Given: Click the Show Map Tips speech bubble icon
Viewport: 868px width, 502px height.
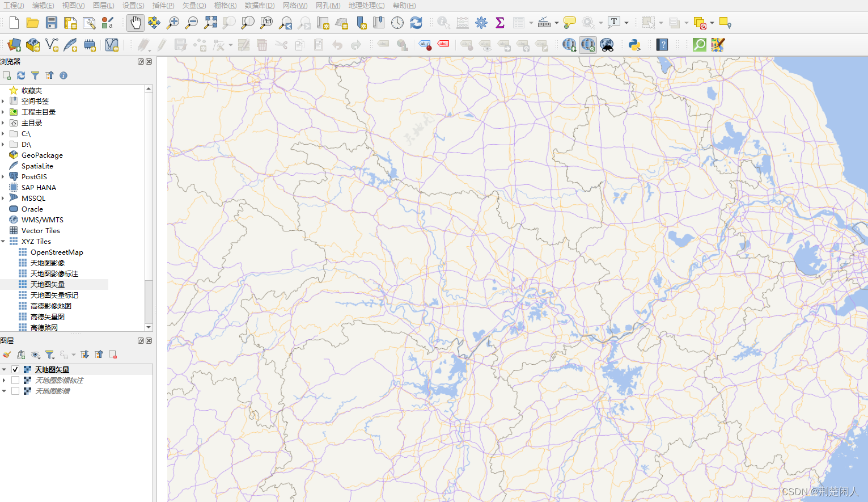Looking at the screenshot, I should point(570,23).
